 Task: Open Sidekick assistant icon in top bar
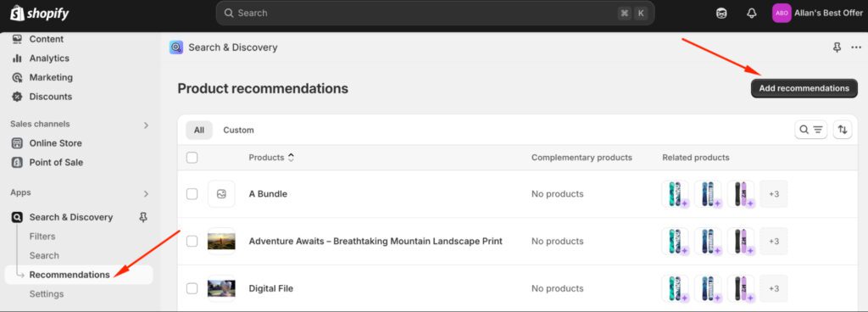point(721,14)
